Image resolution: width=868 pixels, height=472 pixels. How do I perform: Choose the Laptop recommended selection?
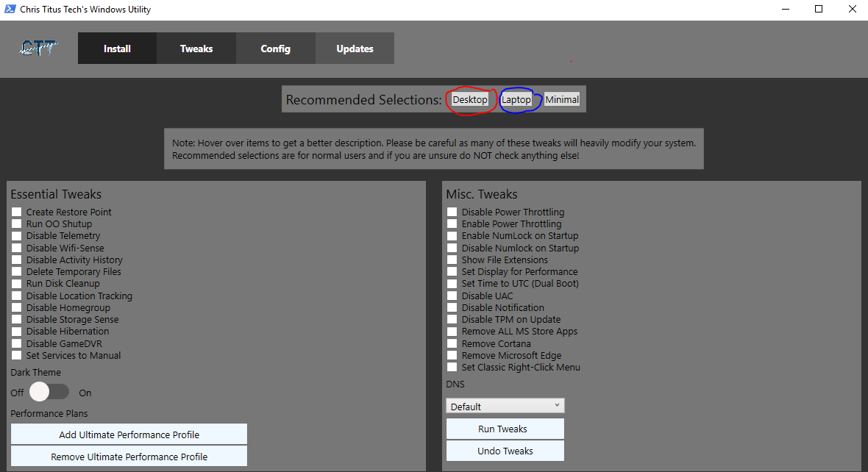[516, 99]
